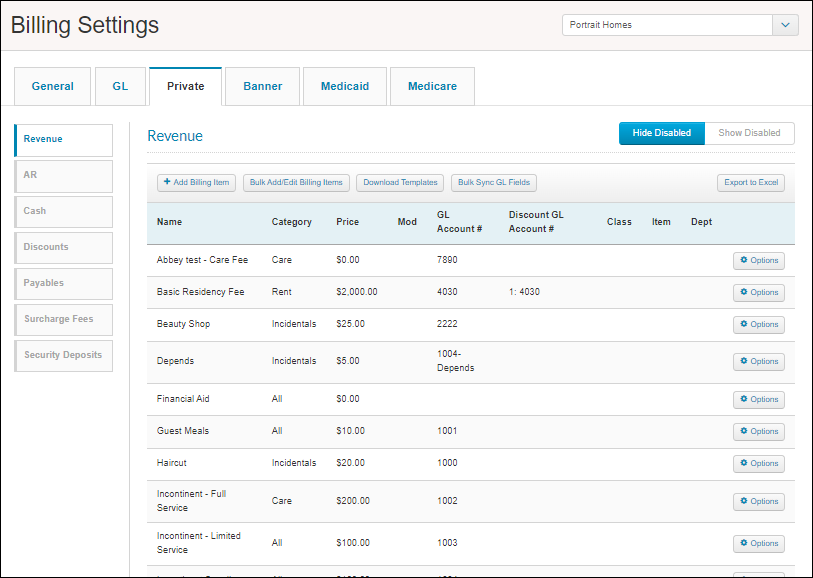Click Bulk Add/Edit Billing Items
The height and width of the screenshot is (578, 813).
point(296,182)
